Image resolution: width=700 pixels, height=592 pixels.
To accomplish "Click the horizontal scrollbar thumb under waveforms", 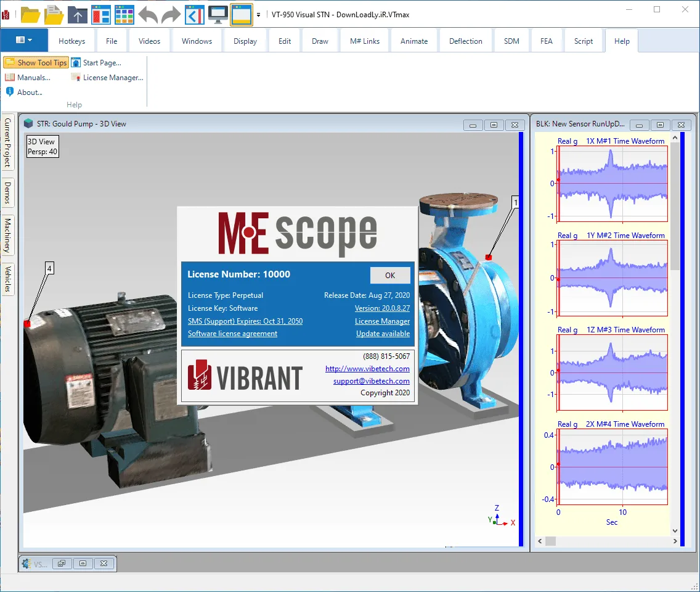I will (550, 541).
